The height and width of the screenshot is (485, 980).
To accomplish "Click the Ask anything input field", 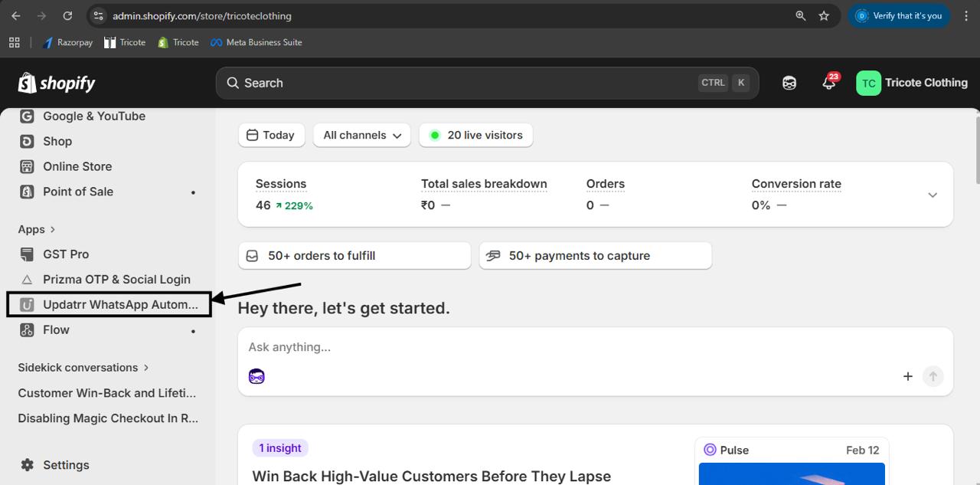I will 536,347.
